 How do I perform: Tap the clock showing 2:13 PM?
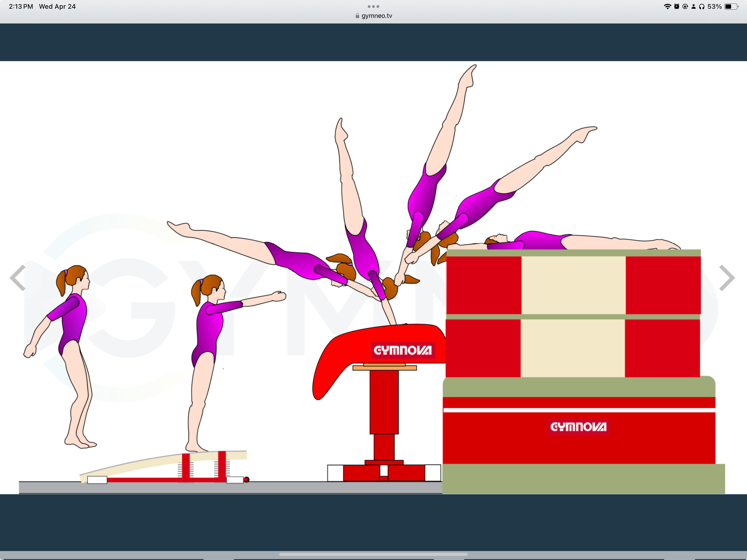[21, 6]
